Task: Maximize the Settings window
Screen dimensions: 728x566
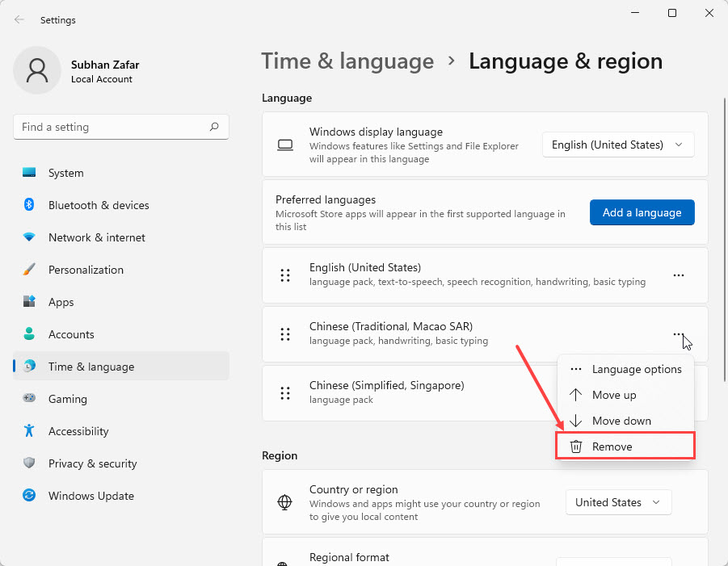Action: (671, 13)
